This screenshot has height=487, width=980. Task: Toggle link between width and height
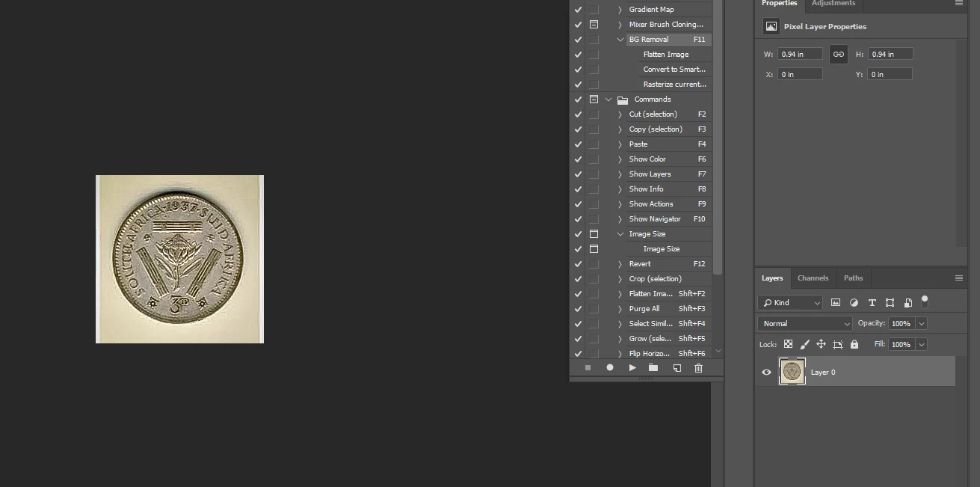tap(839, 54)
